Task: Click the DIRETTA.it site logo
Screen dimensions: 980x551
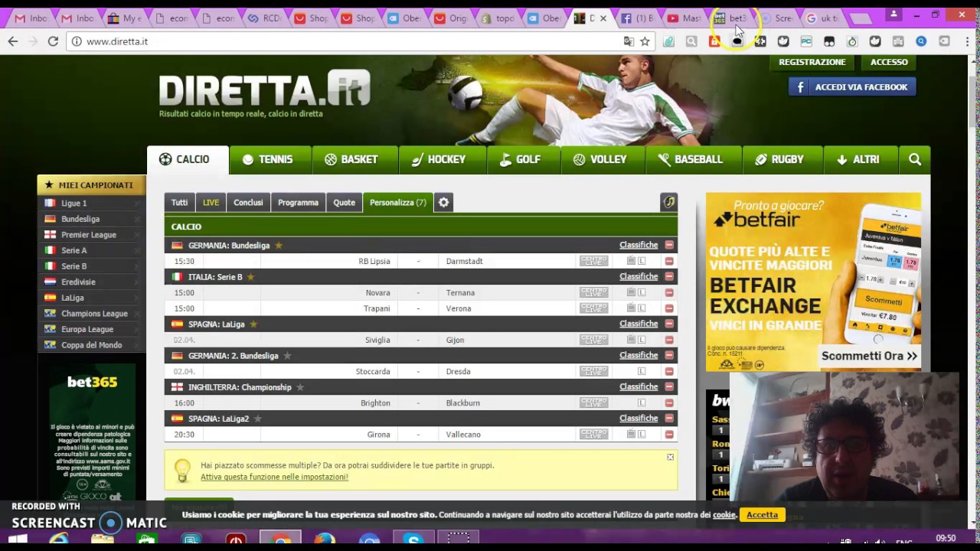Action: (264, 89)
